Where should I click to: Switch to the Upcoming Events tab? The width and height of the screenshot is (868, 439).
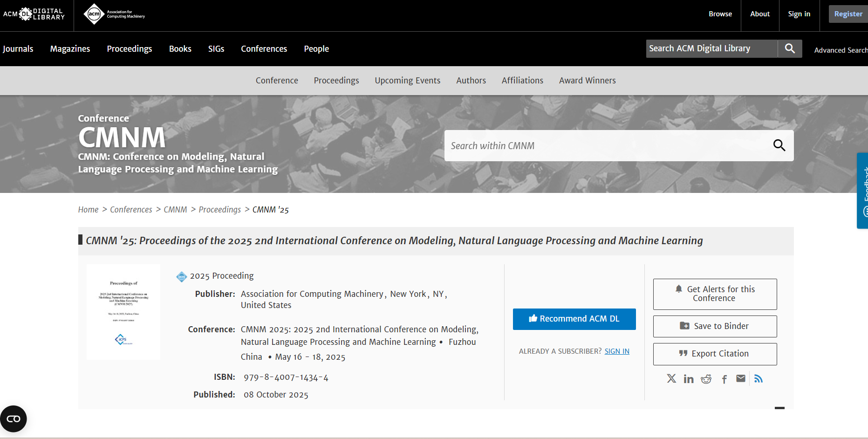point(407,81)
